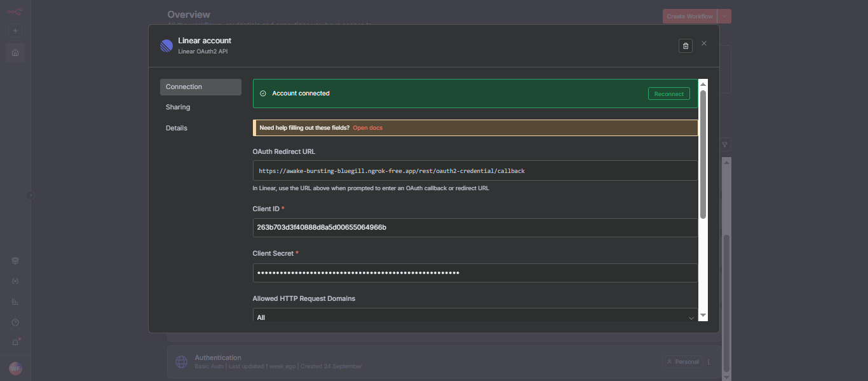
Task: Expand the Create Workflow dropdown arrow
Action: 725,16
